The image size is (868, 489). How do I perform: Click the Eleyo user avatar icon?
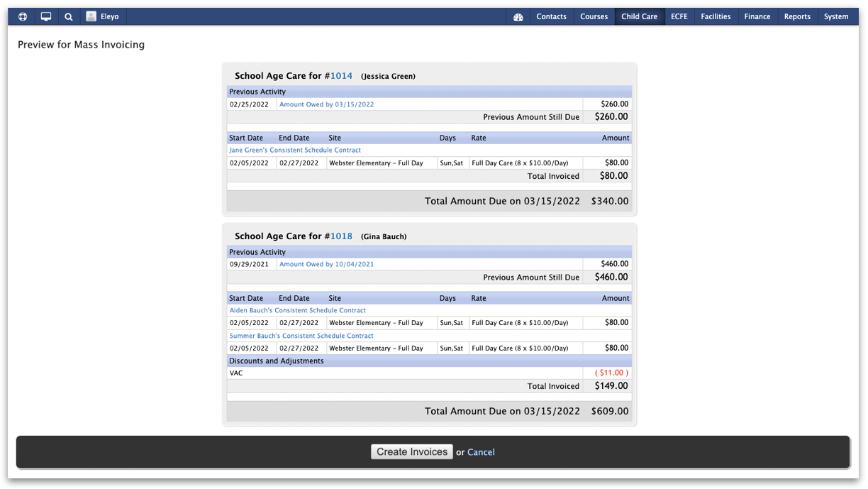click(x=91, y=16)
